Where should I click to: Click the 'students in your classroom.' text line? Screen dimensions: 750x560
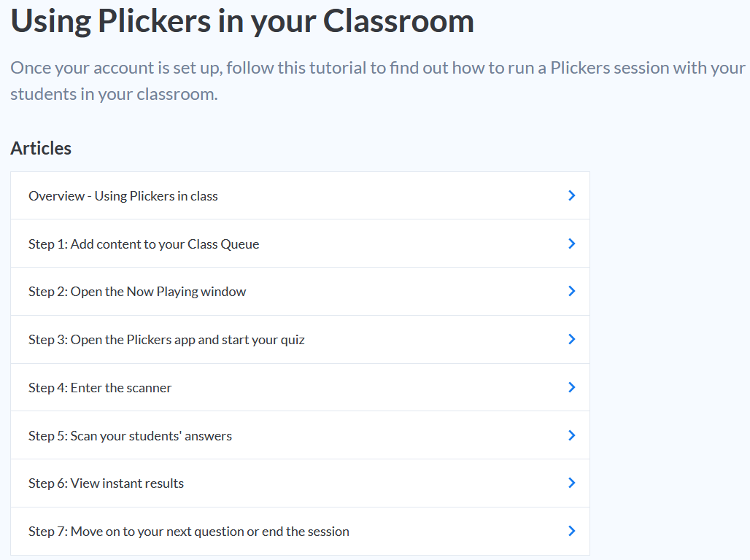(x=114, y=95)
